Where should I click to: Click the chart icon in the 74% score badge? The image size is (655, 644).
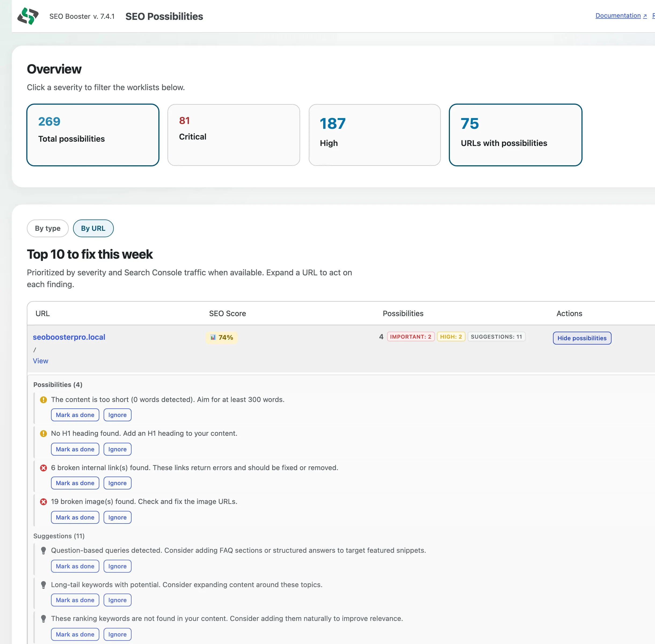coord(213,337)
